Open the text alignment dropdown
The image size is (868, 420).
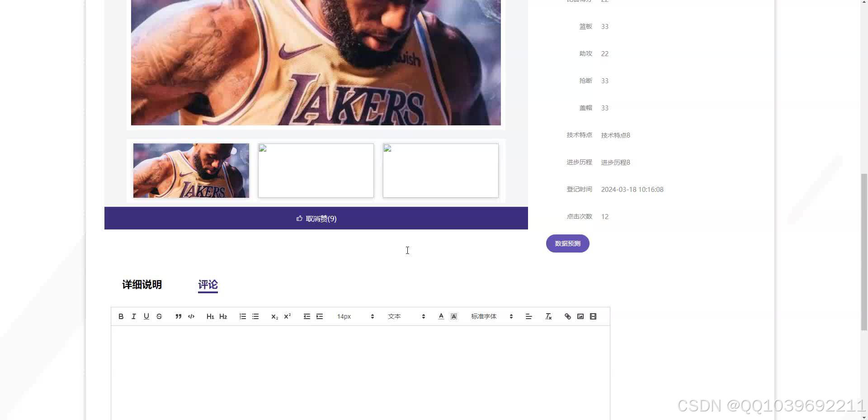point(528,316)
